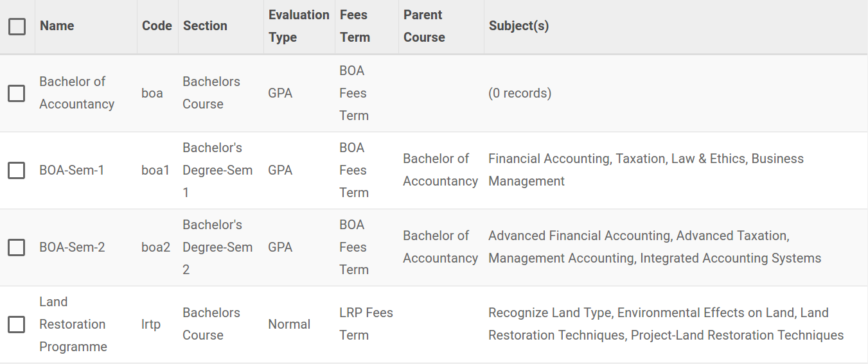Sort by Parent Course column header
Viewport: 868px width, 364px height.
coord(424,26)
